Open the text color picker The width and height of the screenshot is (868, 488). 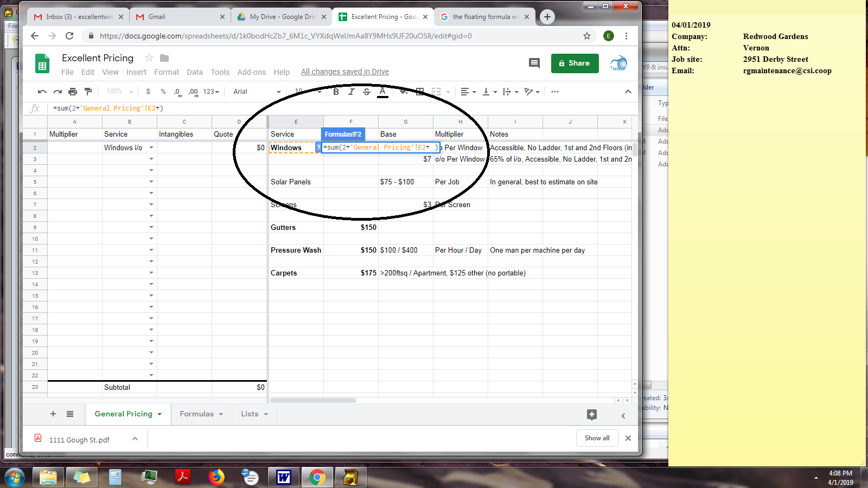click(382, 92)
